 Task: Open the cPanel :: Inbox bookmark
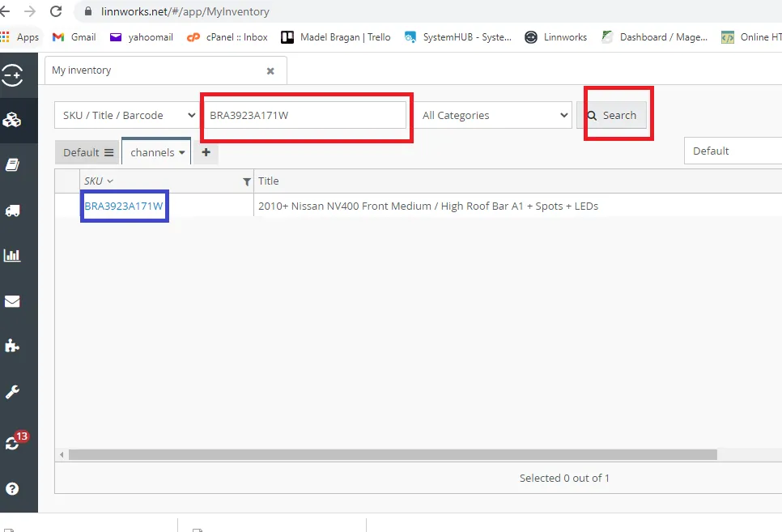click(x=227, y=37)
